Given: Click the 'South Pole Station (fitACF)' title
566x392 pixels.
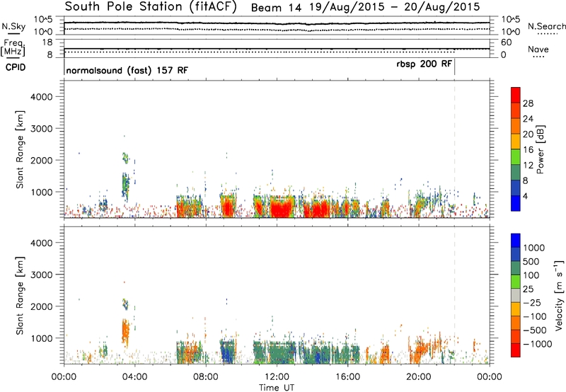Looking at the screenshot, I should click(151, 7).
